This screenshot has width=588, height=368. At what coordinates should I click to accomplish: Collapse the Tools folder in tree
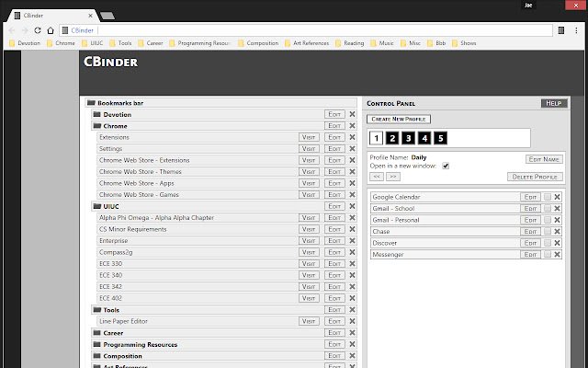point(97,310)
